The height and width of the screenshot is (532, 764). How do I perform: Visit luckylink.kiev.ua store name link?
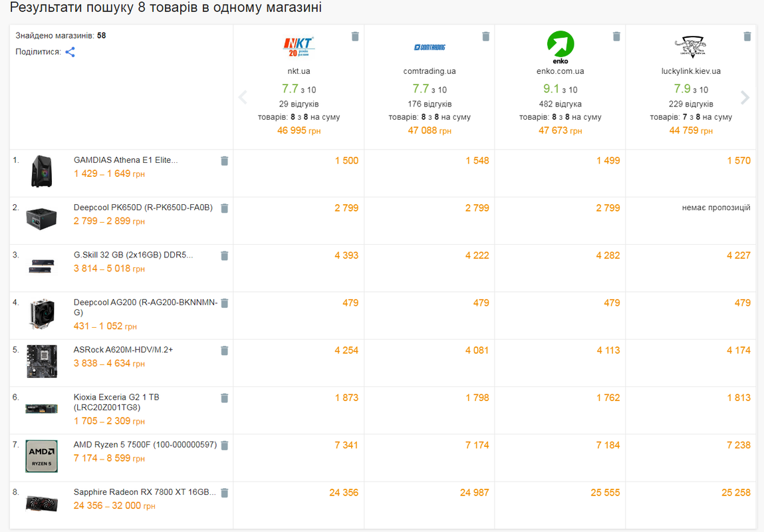(691, 71)
